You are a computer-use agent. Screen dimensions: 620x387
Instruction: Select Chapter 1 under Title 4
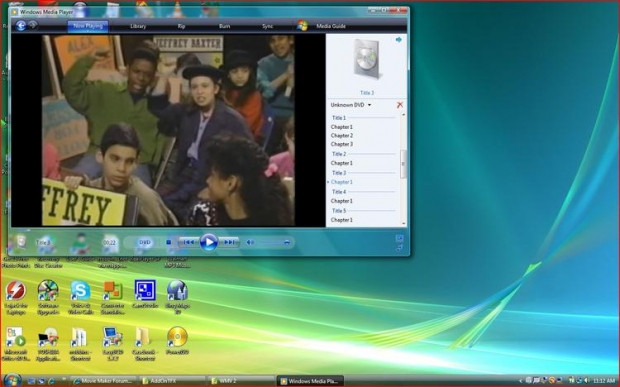coord(342,201)
